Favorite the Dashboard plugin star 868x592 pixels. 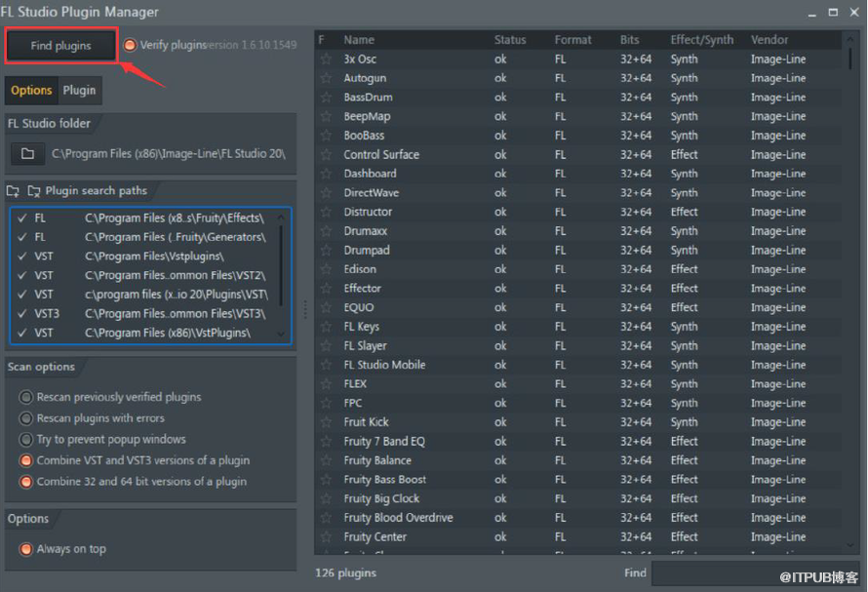coord(326,174)
